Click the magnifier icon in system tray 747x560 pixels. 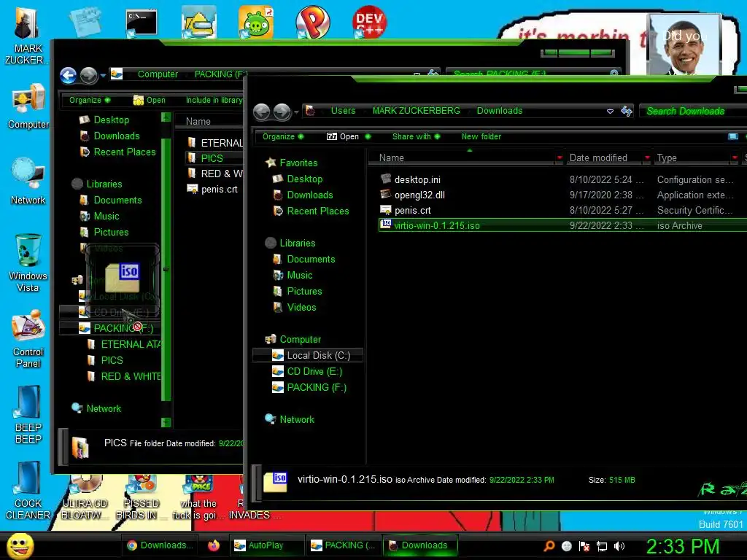(549, 545)
